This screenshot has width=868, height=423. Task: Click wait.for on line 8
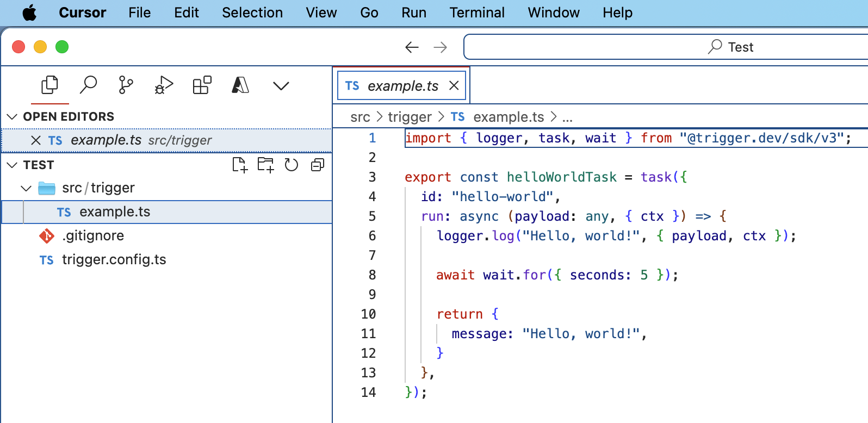tap(514, 275)
